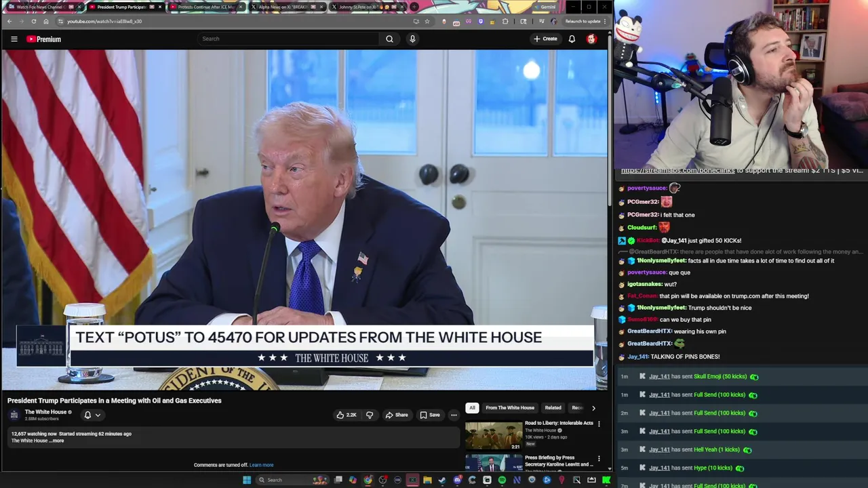The height and width of the screenshot is (488, 868).
Task: Open Road to Liberty video thumbnail
Action: 494,435
